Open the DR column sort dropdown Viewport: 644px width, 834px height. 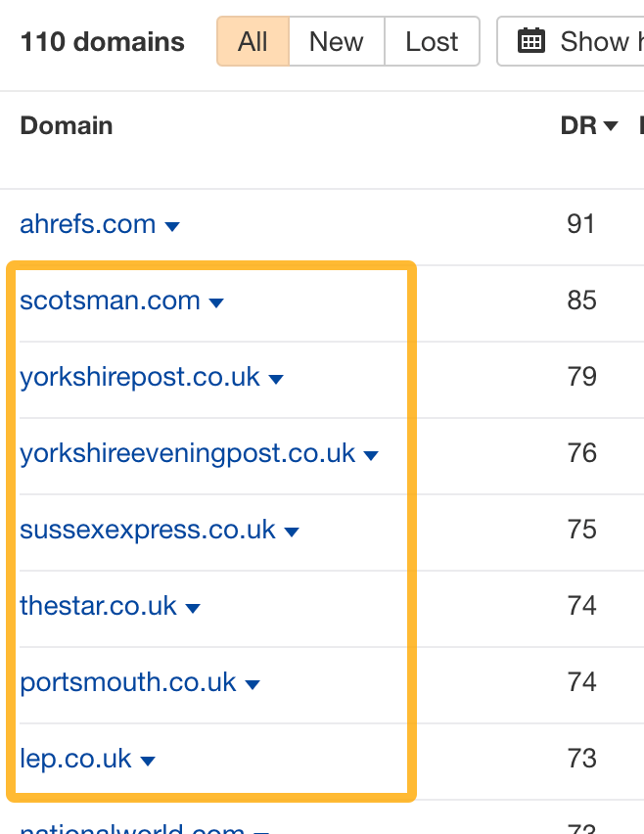point(612,125)
